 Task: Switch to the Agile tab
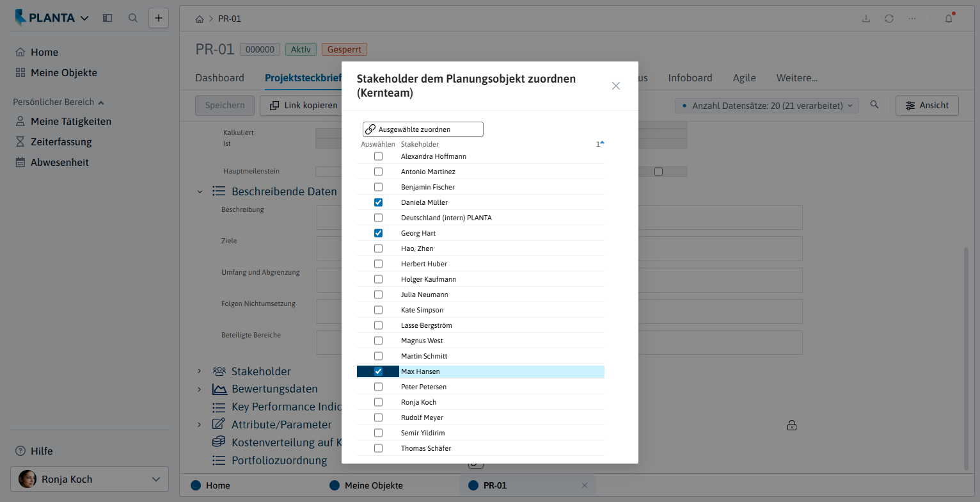745,78
